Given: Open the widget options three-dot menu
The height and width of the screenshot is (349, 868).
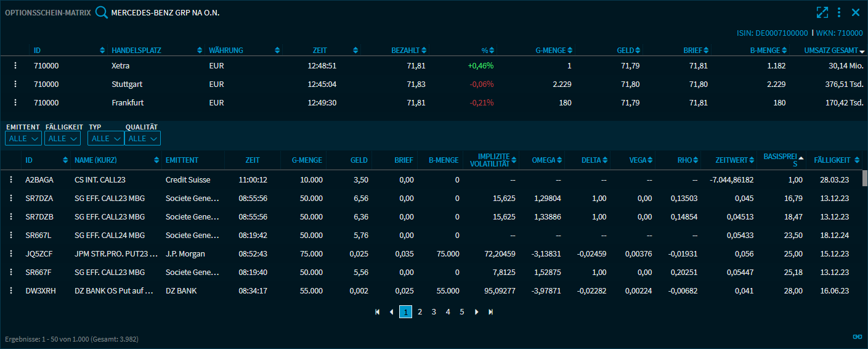Looking at the screenshot, I should [839, 12].
